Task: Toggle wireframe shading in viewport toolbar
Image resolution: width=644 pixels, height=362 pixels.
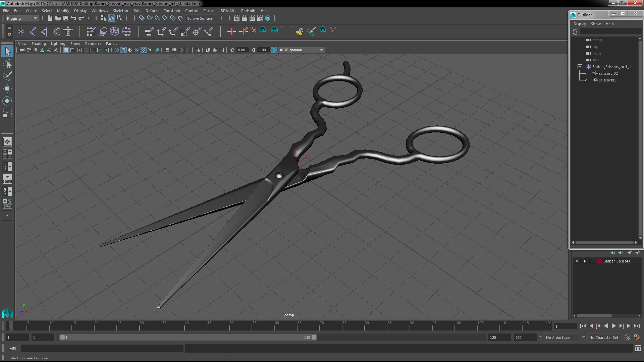Action: pos(117,50)
